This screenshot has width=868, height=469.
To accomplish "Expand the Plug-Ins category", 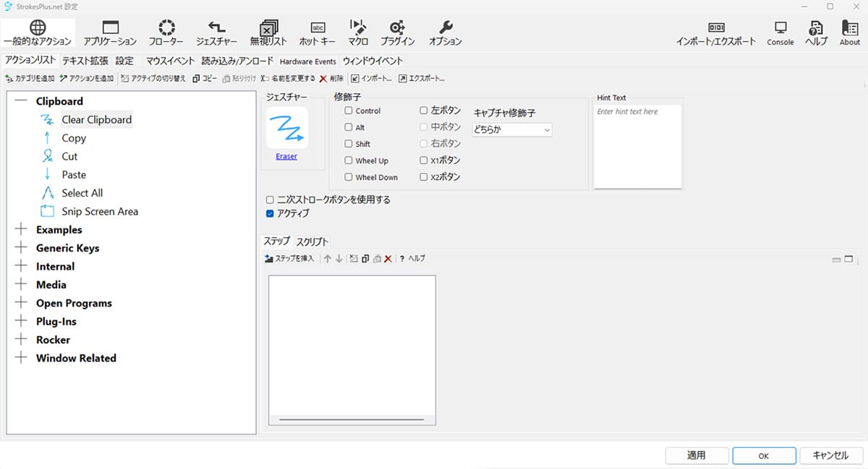I will [20, 322].
